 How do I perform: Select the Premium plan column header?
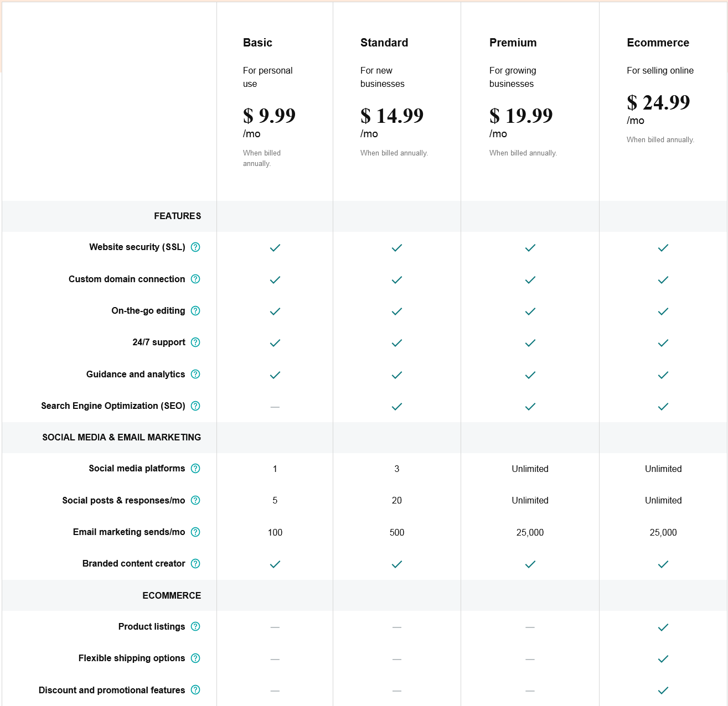(513, 43)
